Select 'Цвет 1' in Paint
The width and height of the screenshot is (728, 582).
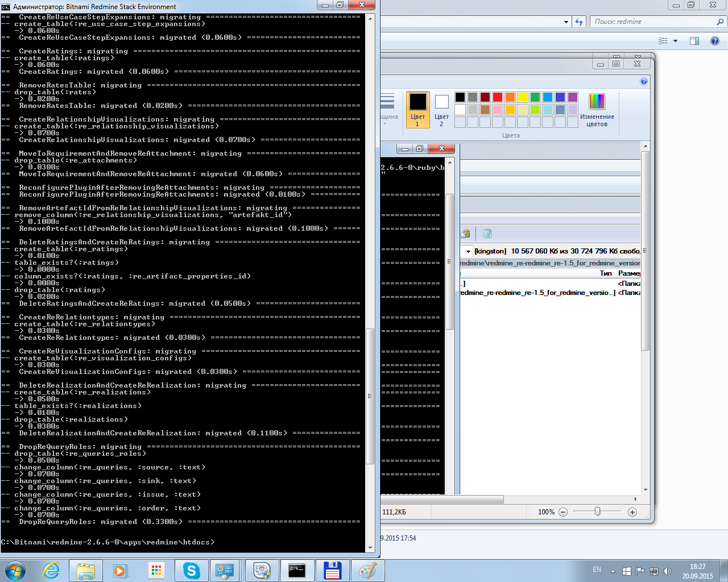coord(417,110)
